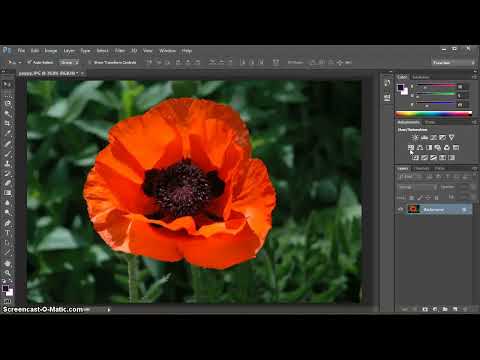Add a Hue/Saturation adjustment
Viewport: 480px width, 360px height.
411,147
